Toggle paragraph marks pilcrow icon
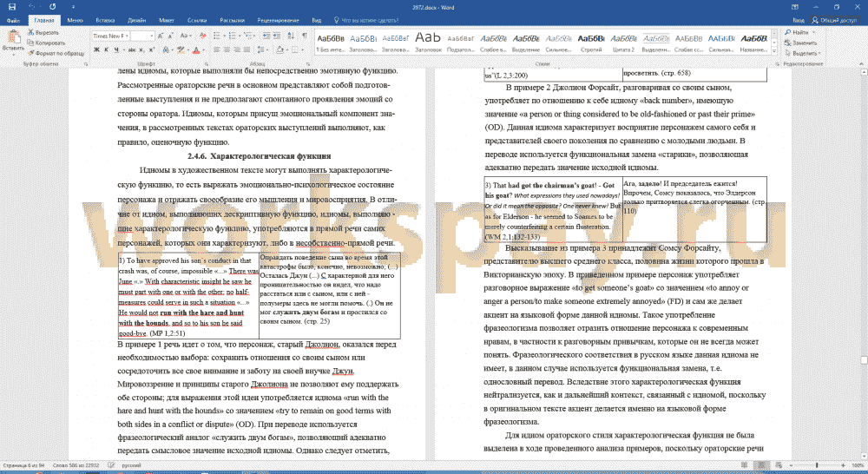 tap(305, 36)
